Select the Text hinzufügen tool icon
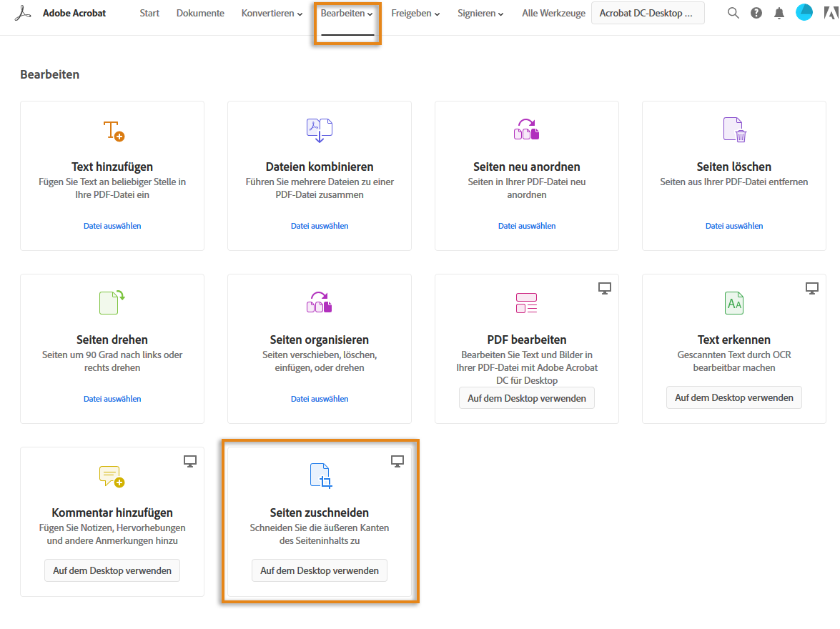Viewport: 840px width, 629px height. click(112, 130)
